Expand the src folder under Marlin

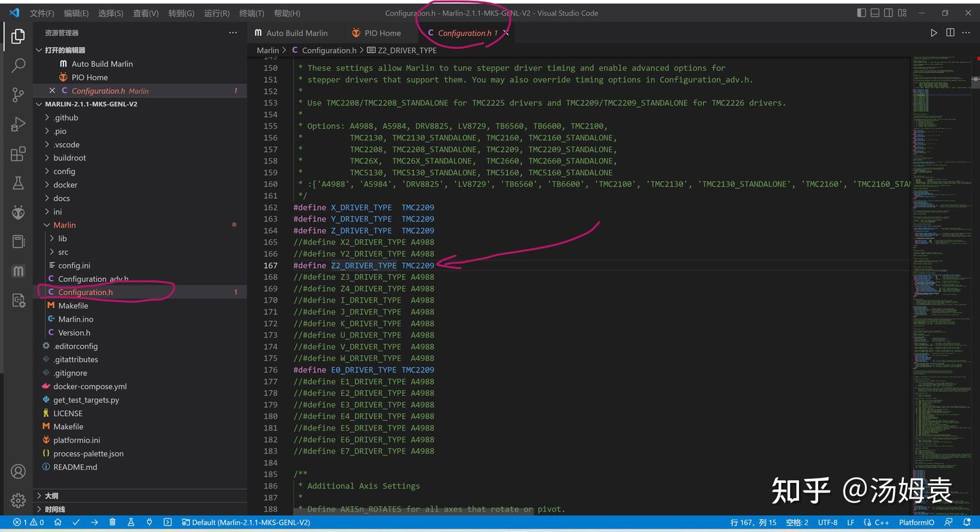click(63, 252)
